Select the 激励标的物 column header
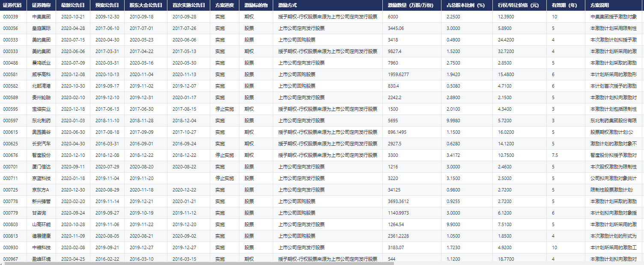The width and height of the screenshot is (644, 265). point(256,5)
